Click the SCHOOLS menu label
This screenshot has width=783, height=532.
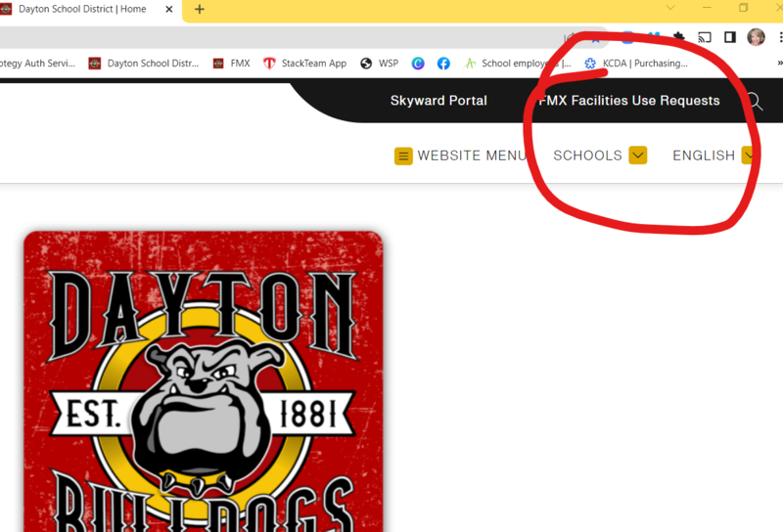588,155
